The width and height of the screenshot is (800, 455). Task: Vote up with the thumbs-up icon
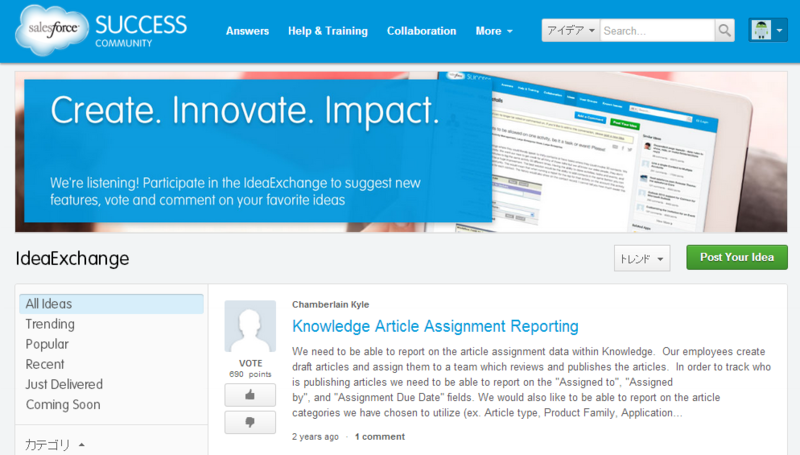pyautogui.click(x=250, y=395)
